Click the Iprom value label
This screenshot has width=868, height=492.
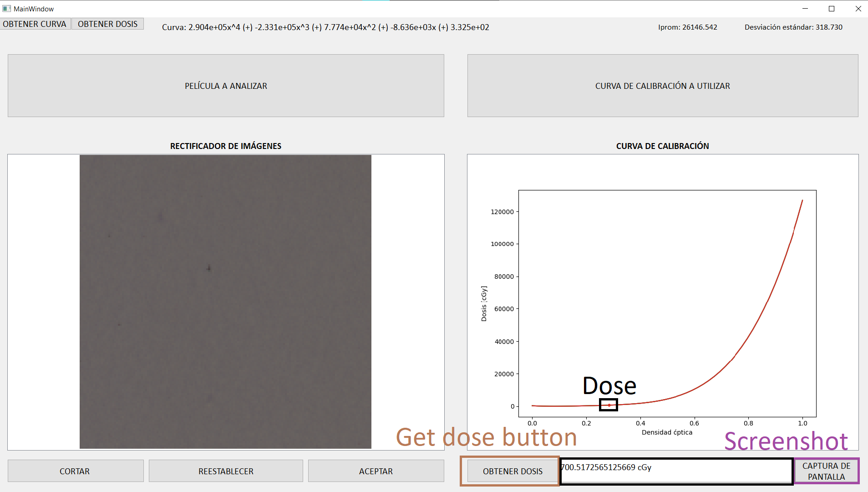pyautogui.click(x=687, y=27)
